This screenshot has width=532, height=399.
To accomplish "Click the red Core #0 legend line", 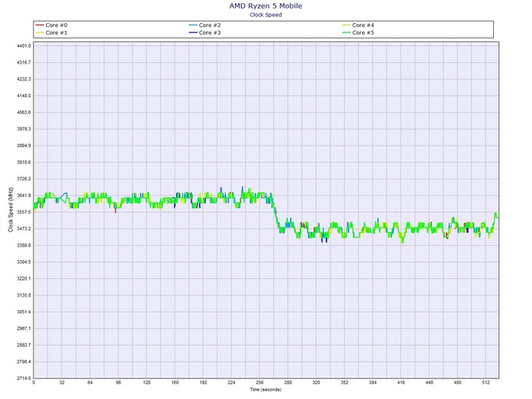I will [x=40, y=25].
